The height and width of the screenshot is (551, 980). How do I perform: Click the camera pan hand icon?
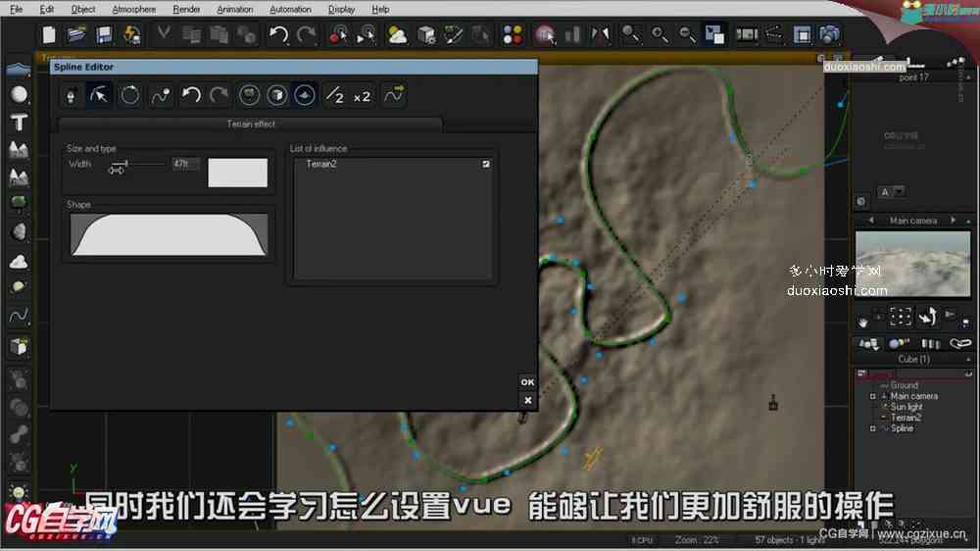[x=863, y=323]
